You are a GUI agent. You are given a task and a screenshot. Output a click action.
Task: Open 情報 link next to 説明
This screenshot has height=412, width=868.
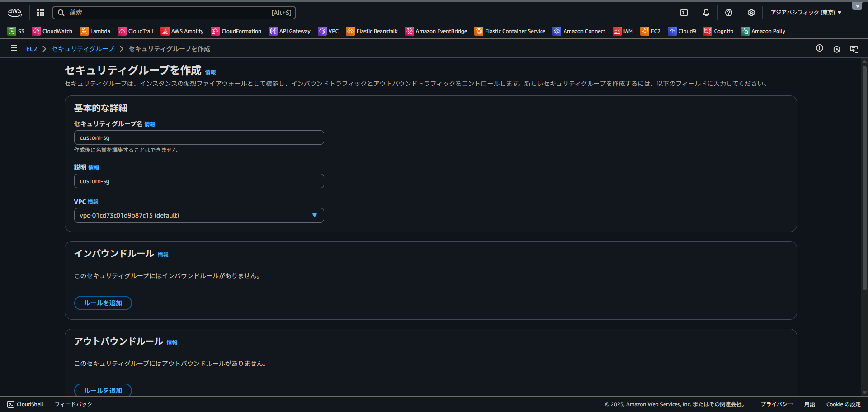[94, 168]
